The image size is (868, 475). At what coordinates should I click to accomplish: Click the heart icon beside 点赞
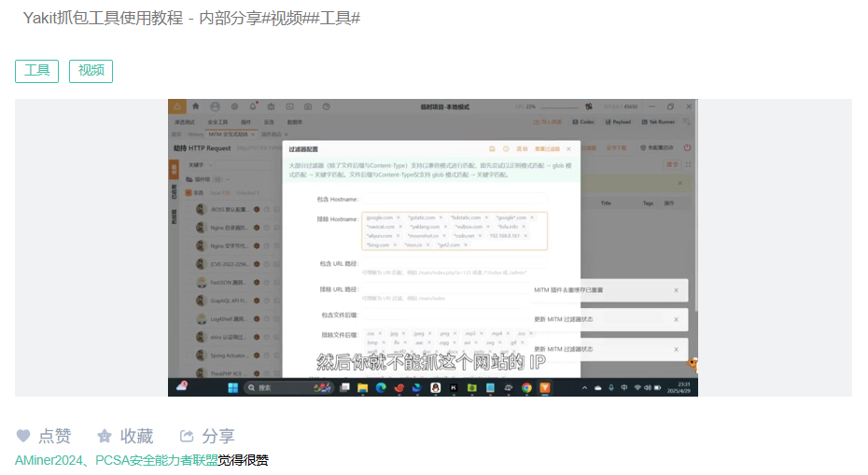(23, 436)
